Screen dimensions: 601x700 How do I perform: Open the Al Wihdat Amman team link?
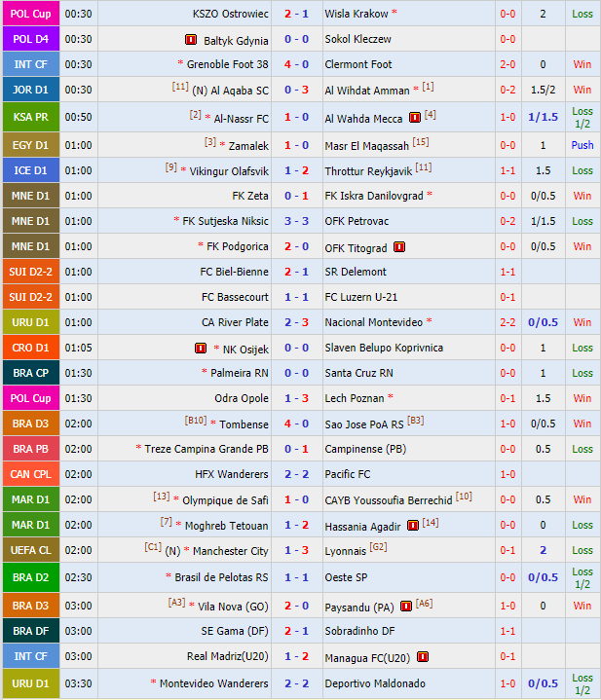(367, 91)
